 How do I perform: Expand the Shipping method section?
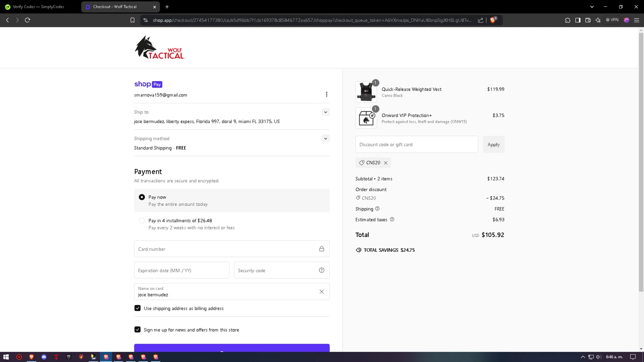[325, 139]
